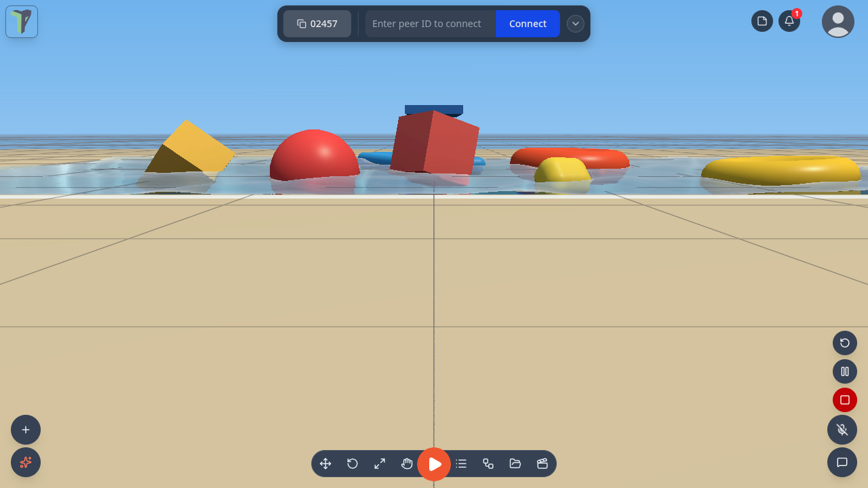Copy peer ID 02457

click(x=317, y=24)
